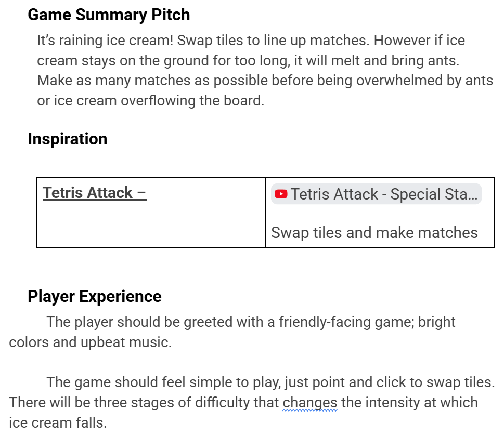Click the empty area of the left table cell
Screen dimensions: 504x437
pyautogui.click(x=151, y=225)
